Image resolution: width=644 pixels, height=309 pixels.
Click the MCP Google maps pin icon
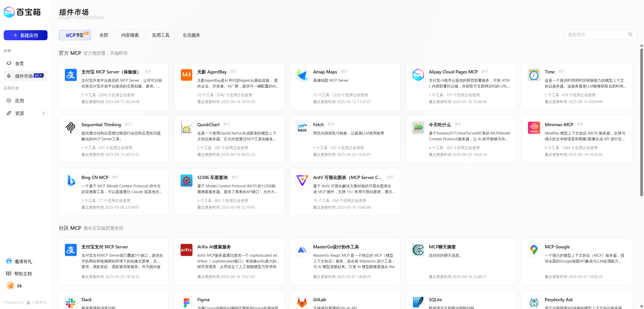(x=534, y=250)
